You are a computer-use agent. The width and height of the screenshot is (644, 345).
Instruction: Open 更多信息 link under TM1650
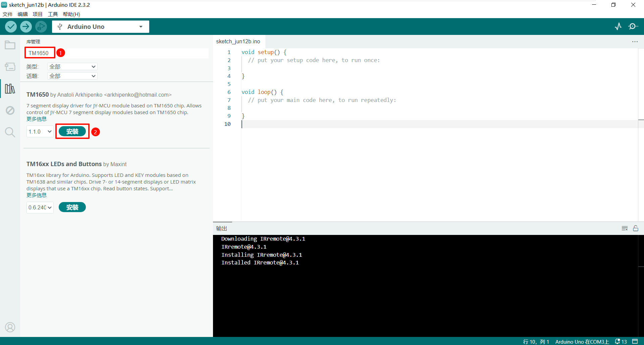click(x=37, y=119)
